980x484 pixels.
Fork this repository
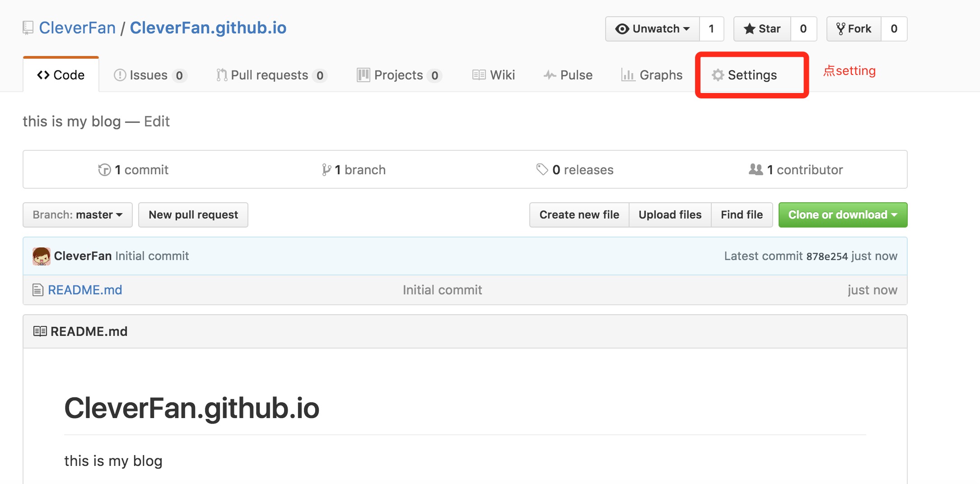pyautogui.click(x=854, y=29)
